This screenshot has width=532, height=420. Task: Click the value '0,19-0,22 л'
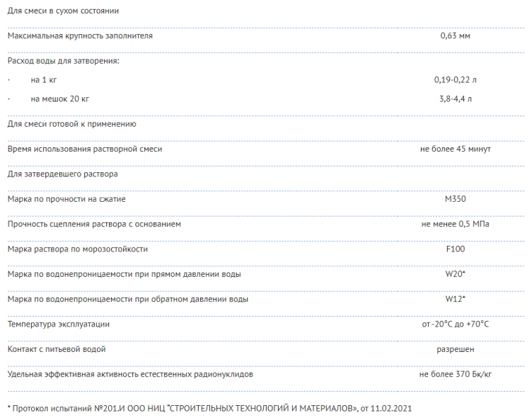pos(456,80)
